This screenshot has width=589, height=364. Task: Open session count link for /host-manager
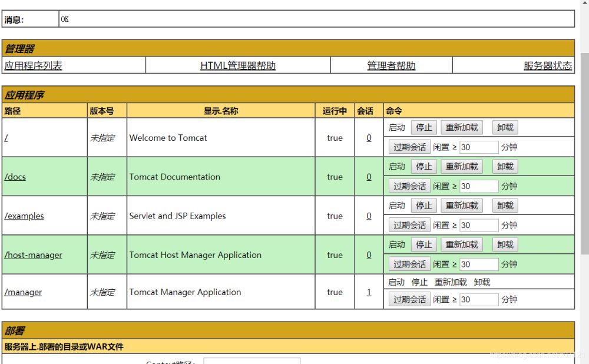click(x=369, y=255)
